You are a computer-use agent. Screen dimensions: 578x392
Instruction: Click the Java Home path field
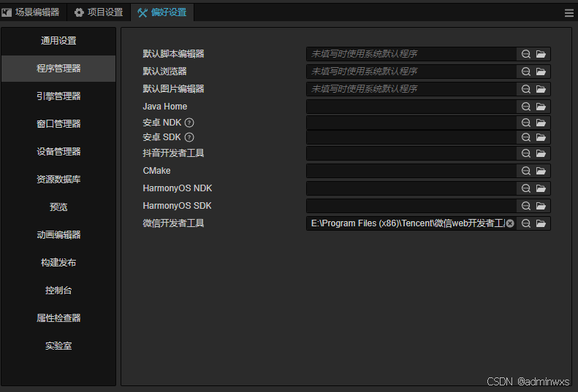tap(411, 107)
